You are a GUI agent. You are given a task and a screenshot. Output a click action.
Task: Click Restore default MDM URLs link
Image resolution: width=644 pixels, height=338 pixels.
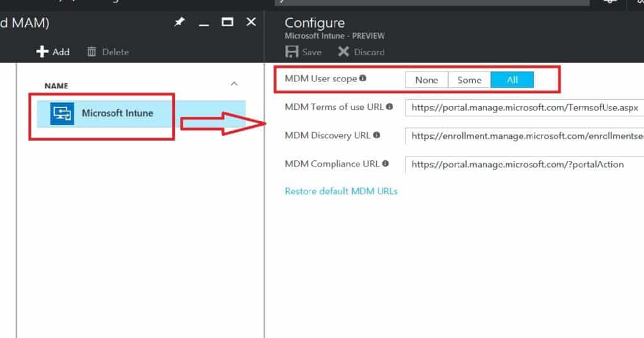point(341,191)
